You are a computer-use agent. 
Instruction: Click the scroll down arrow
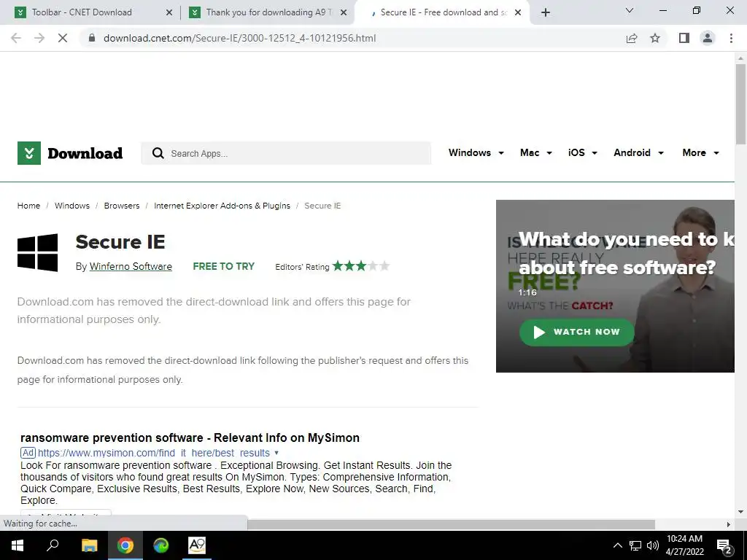click(x=740, y=512)
